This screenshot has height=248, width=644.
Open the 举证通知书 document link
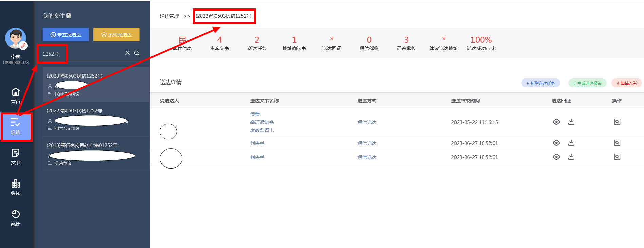point(262,122)
